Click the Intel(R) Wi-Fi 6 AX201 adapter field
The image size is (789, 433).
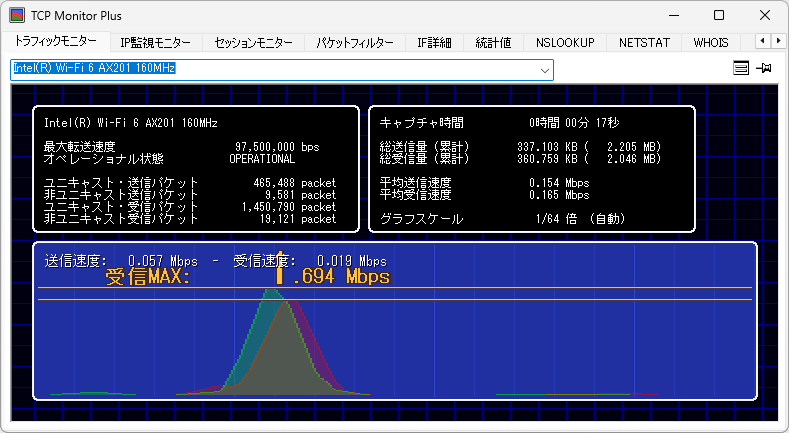(282, 70)
